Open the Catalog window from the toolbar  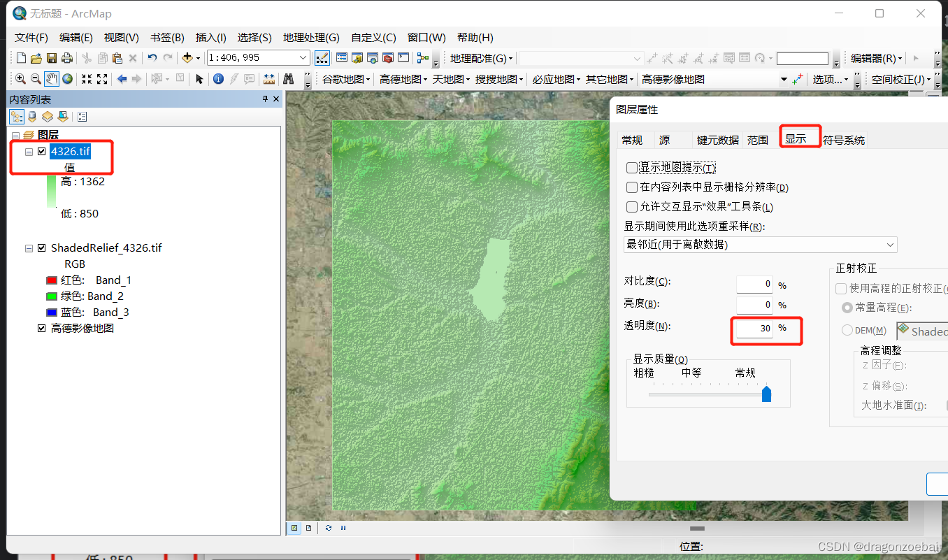356,58
